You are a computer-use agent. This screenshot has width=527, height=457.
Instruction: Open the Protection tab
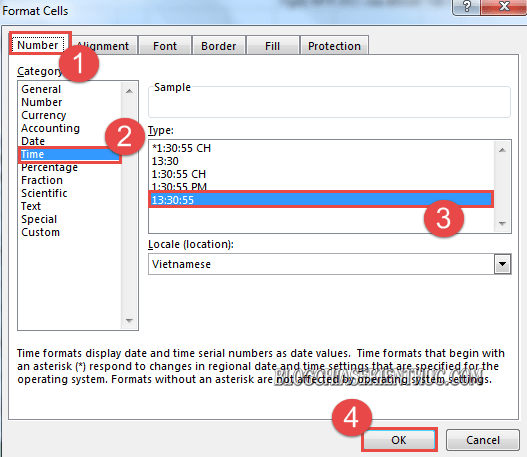[334, 46]
